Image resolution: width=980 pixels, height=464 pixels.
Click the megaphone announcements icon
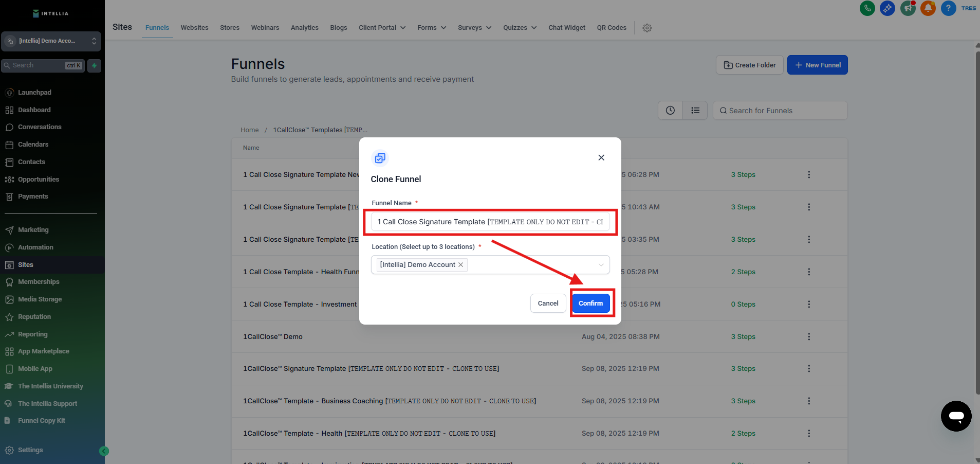(908, 8)
